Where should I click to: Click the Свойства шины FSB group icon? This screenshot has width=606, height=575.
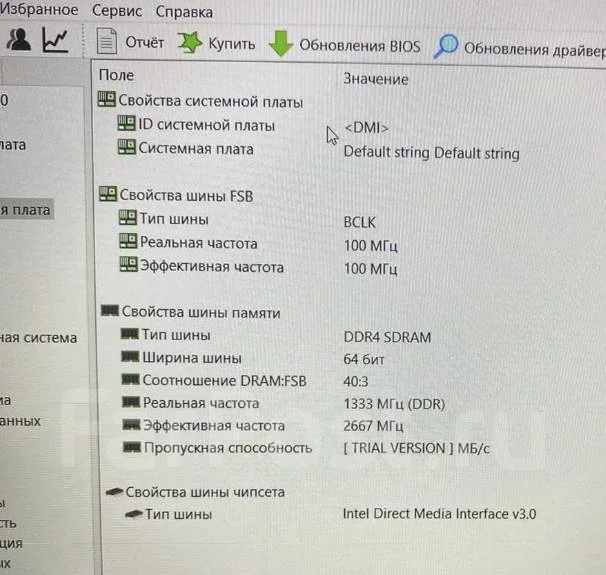pos(108,194)
